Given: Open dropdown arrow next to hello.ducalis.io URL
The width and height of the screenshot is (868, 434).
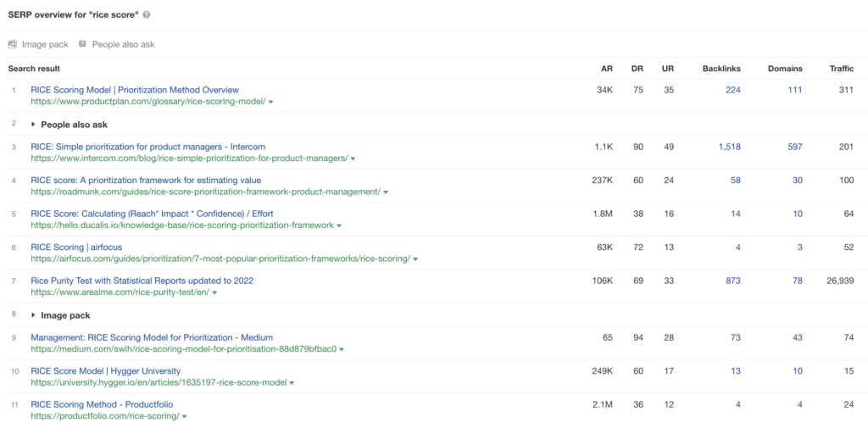Looking at the screenshot, I should coord(339,225).
